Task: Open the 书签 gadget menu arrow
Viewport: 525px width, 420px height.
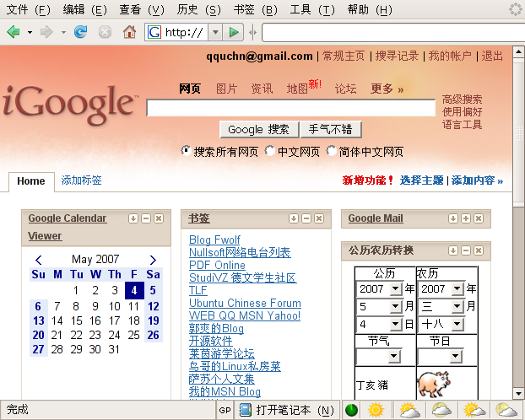Action: click(294, 218)
